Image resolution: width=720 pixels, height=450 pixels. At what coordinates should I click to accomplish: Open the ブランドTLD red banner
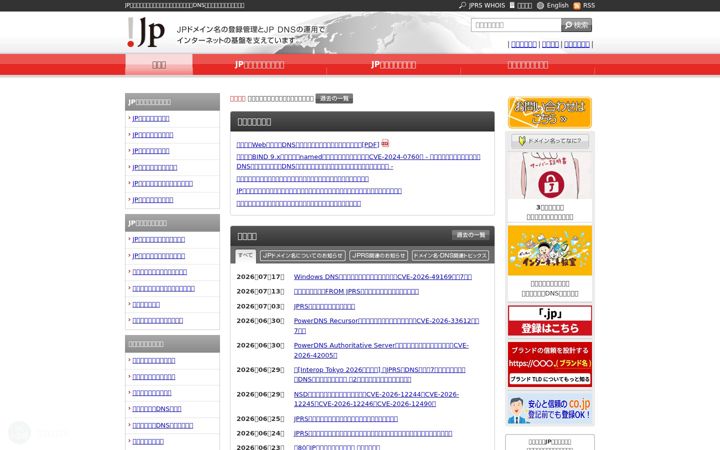(x=550, y=364)
